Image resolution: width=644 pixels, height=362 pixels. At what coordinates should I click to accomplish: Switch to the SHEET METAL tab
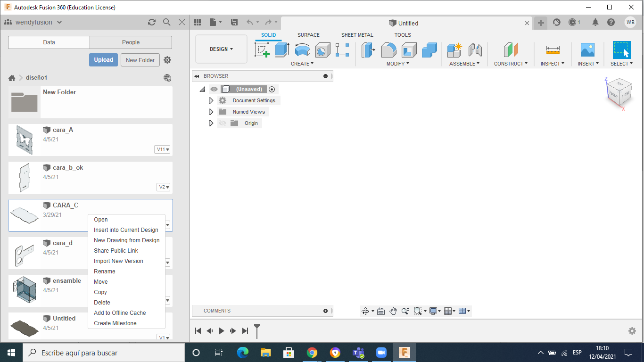coord(357,35)
